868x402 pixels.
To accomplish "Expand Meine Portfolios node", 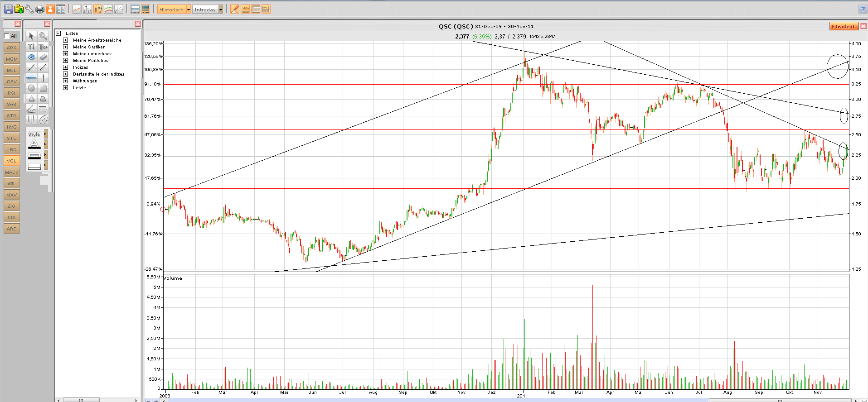I will pos(65,60).
